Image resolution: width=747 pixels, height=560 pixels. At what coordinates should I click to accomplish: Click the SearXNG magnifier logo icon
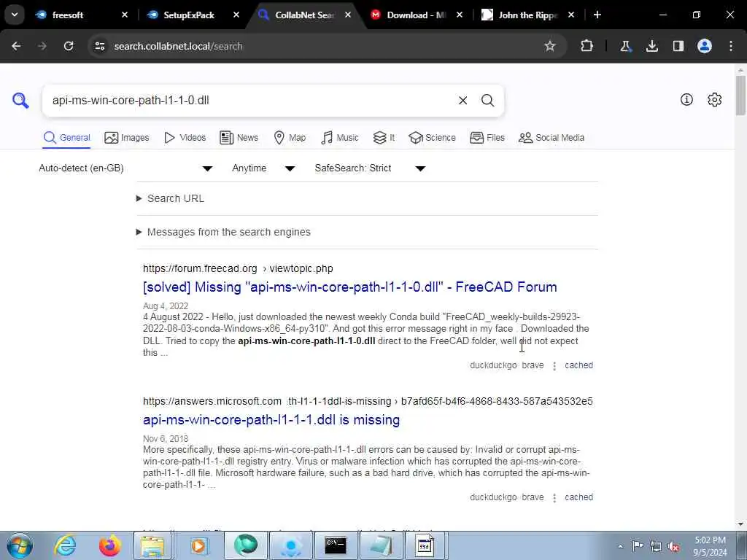20,101
